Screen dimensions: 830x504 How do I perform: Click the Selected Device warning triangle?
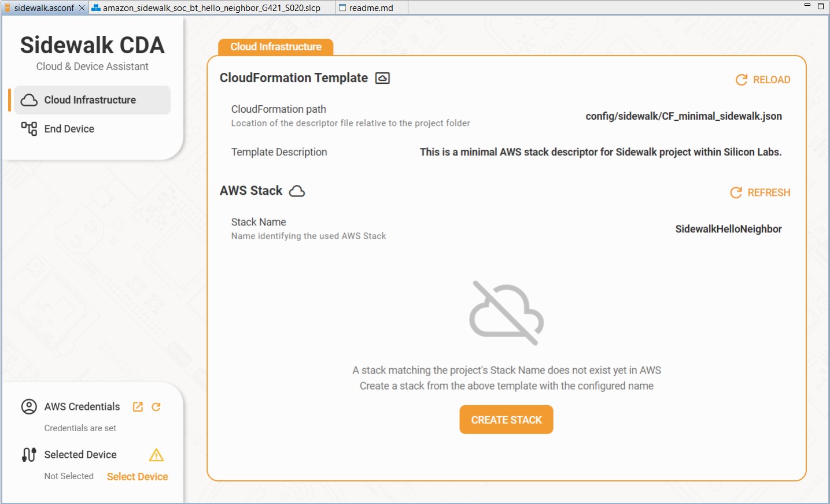(x=156, y=455)
